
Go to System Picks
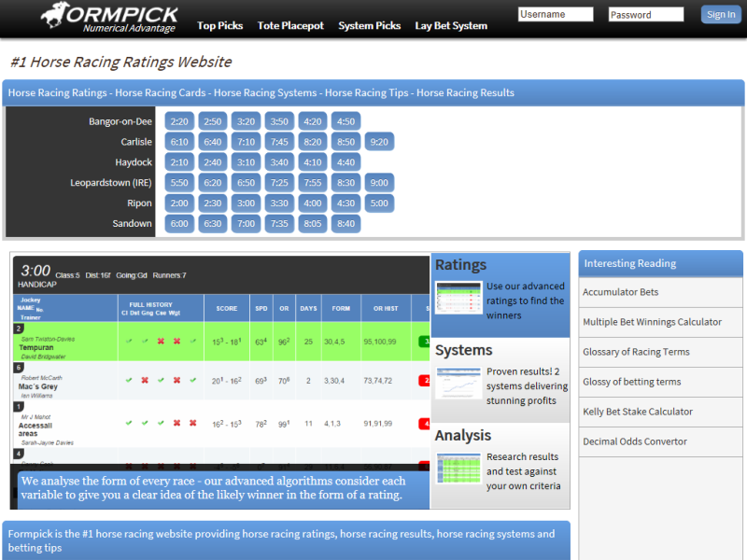click(369, 26)
